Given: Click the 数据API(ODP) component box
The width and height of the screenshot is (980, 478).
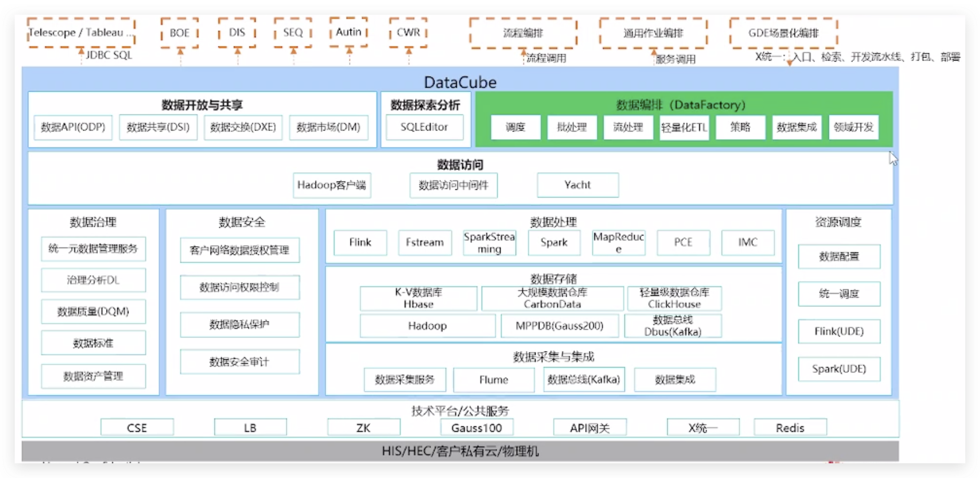Looking at the screenshot, I should tap(73, 127).
